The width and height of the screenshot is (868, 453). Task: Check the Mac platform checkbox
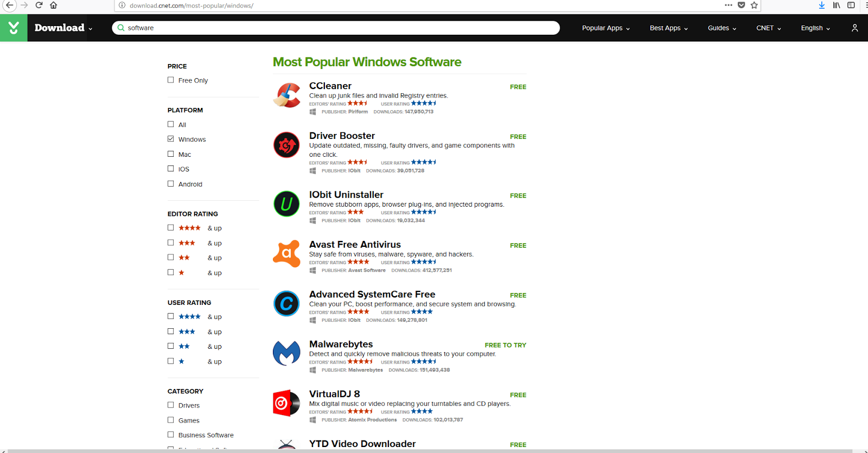(171, 154)
